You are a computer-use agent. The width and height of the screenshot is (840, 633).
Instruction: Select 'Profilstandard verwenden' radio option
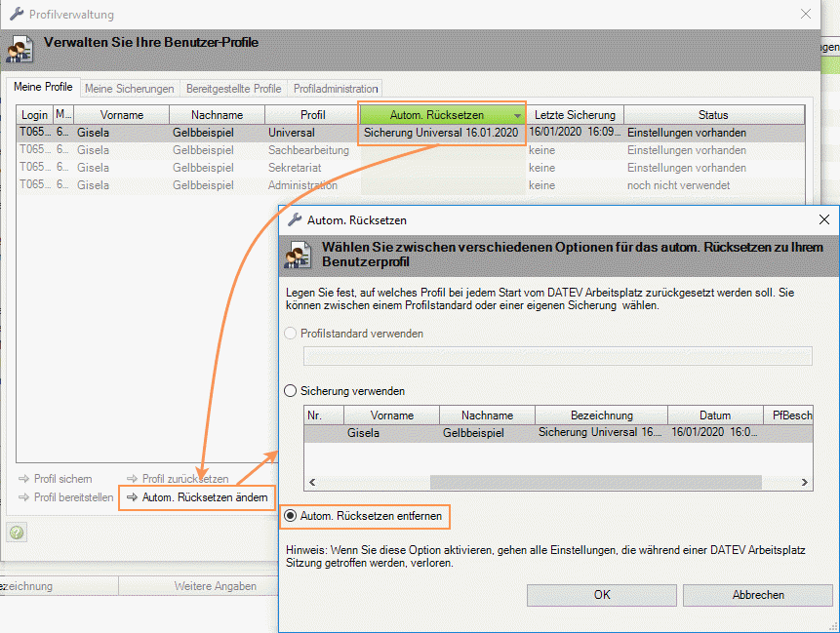(290, 334)
